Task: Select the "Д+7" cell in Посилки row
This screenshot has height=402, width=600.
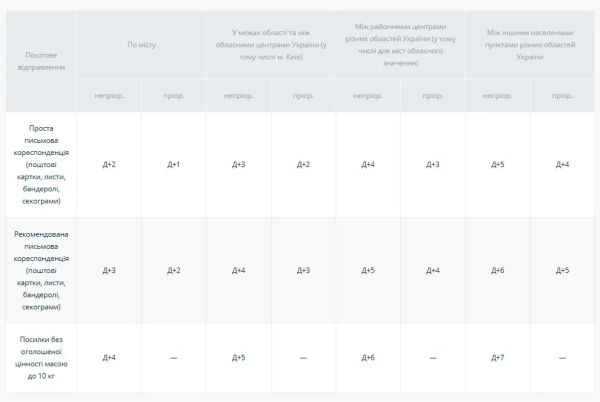Action: (x=498, y=357)
